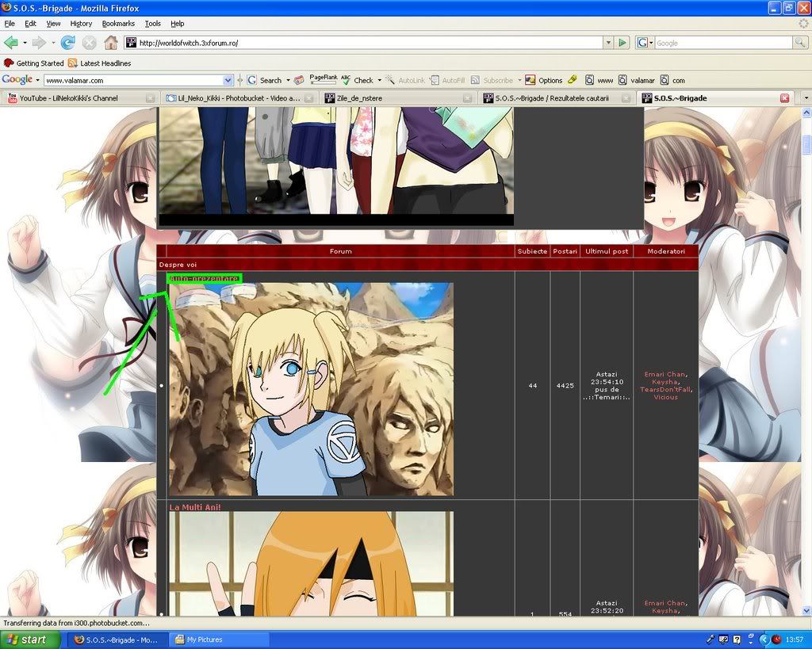Viewport: 812px width, 649px height.
Task: Expand hidden tray icons arrow
Action: pyautogui.click(x=764, y=639)
